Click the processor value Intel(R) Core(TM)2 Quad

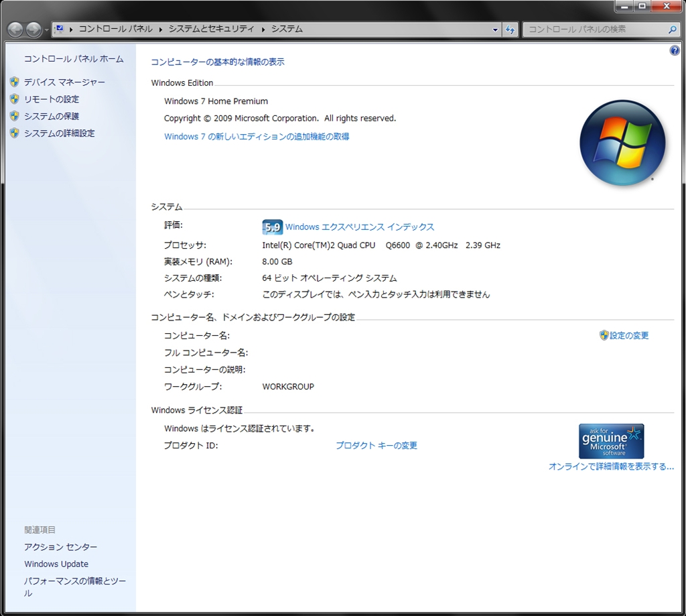pos(381,245)
